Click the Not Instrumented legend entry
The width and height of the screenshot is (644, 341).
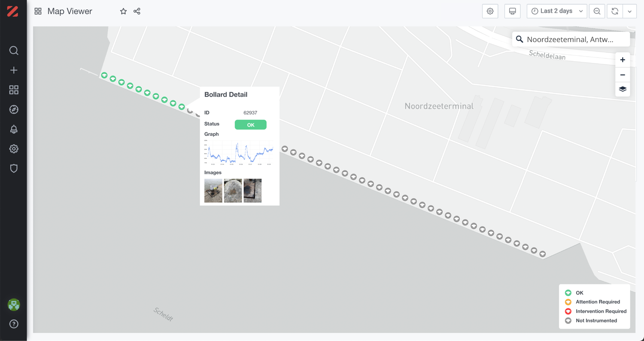click(596, 320)
